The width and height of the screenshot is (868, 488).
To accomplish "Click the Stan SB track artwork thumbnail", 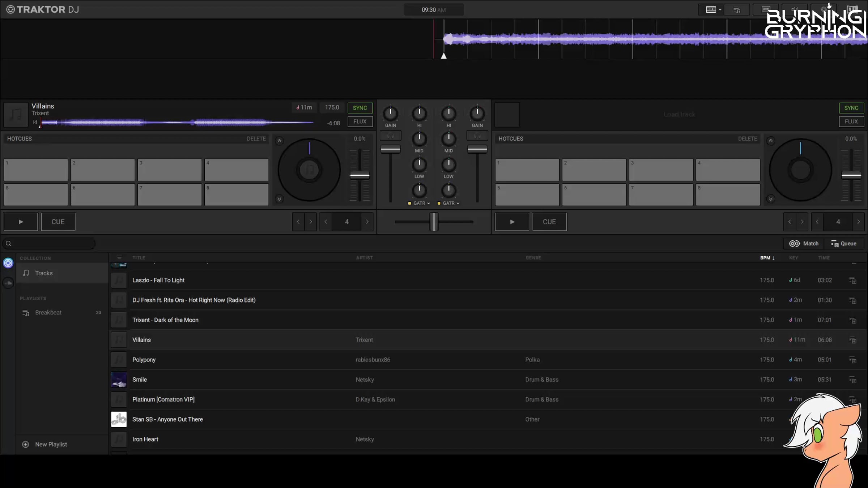I will (x=119, y=419).
